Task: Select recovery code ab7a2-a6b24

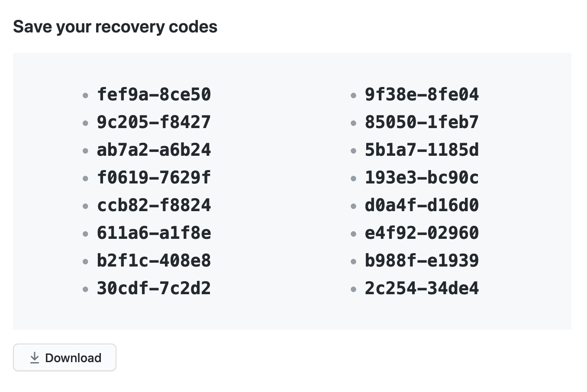Action: pyautogui.click(x=154, y=150)
